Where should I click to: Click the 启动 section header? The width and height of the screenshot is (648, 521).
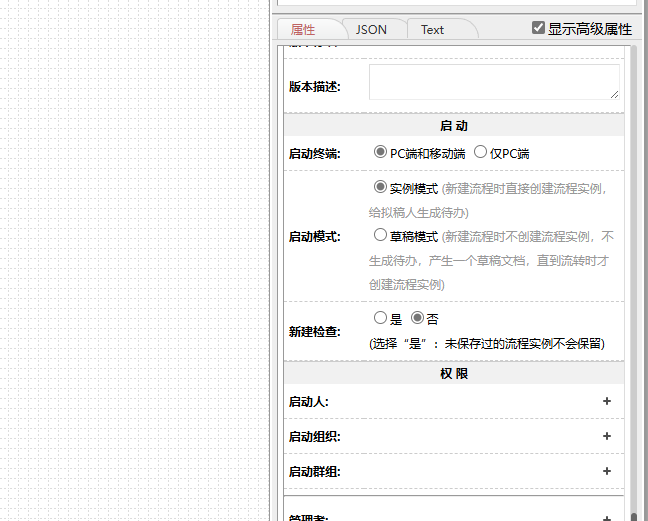tap(454, 126)
